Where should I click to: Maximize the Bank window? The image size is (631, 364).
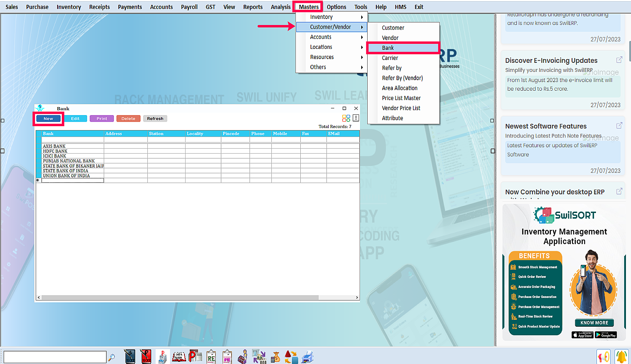[344, 108]
